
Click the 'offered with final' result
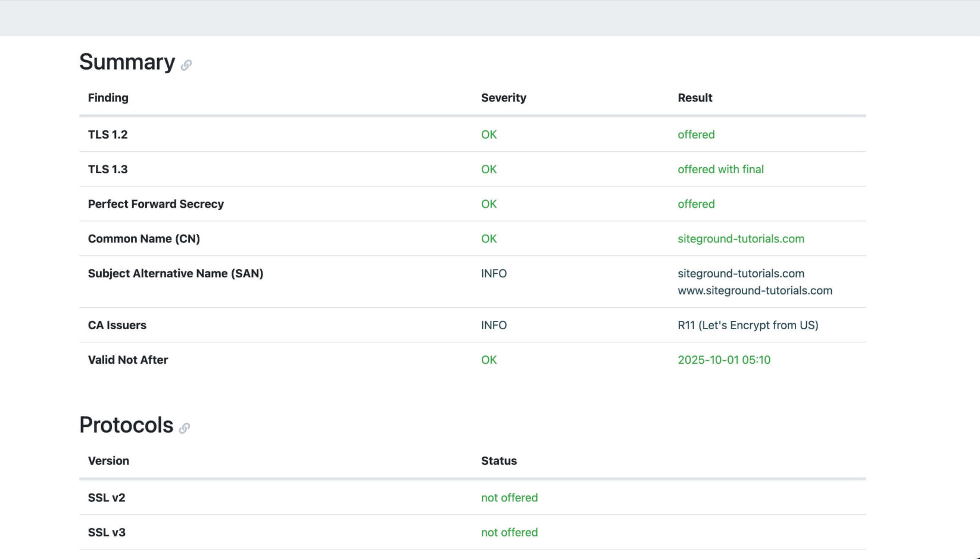[720, 169]
